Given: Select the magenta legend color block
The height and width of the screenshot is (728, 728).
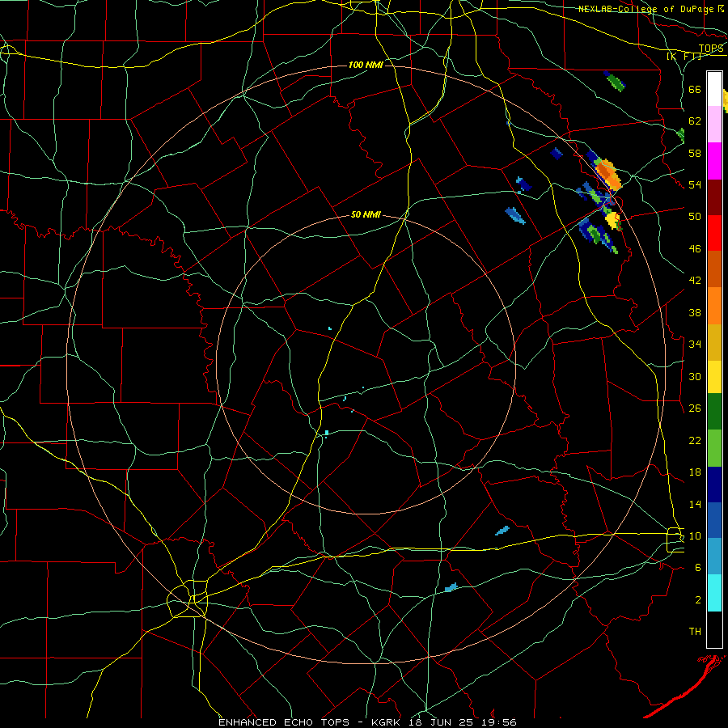Looking at the screenshot, I should (714, 161).
